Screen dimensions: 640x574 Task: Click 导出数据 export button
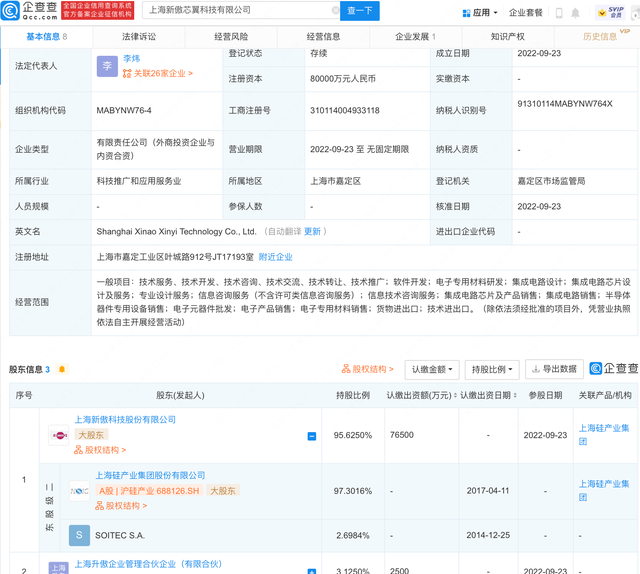click(554, 369)
